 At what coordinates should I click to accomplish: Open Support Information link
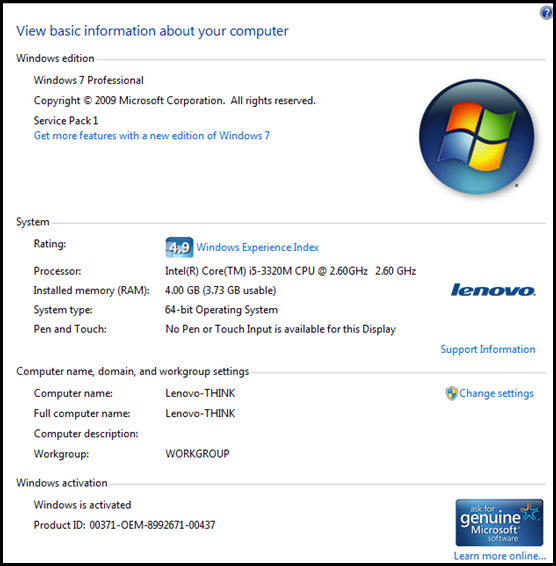pyautogui.click(x=487, y=349)
